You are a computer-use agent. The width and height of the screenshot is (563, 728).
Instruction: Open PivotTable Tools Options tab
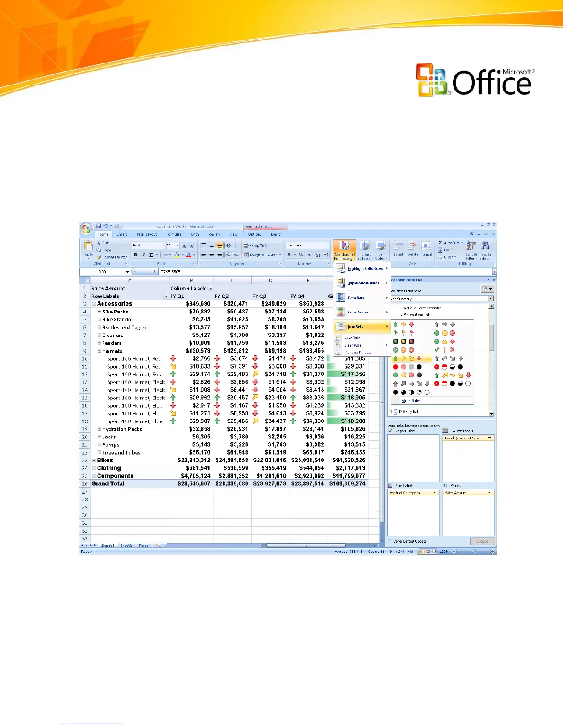(x=255, y=234)
